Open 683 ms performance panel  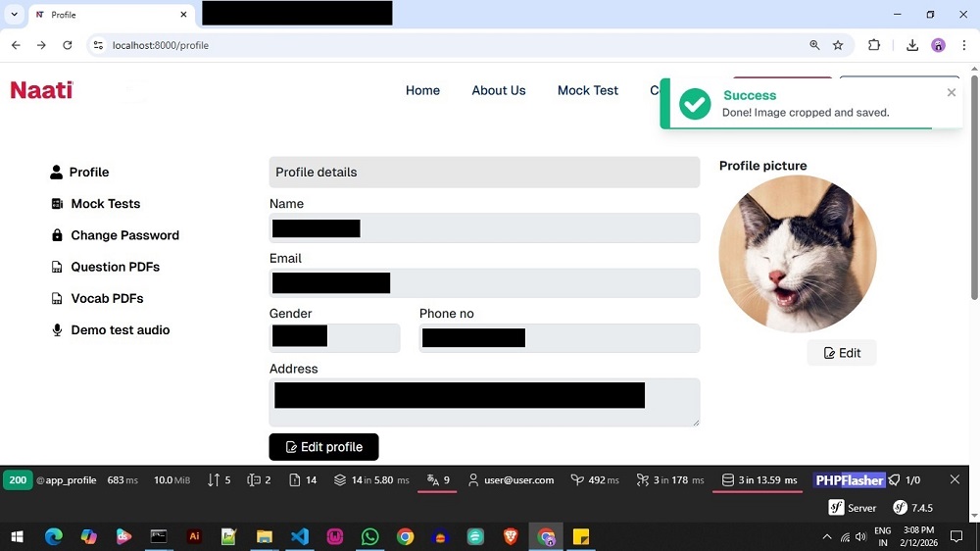point(122,480)
